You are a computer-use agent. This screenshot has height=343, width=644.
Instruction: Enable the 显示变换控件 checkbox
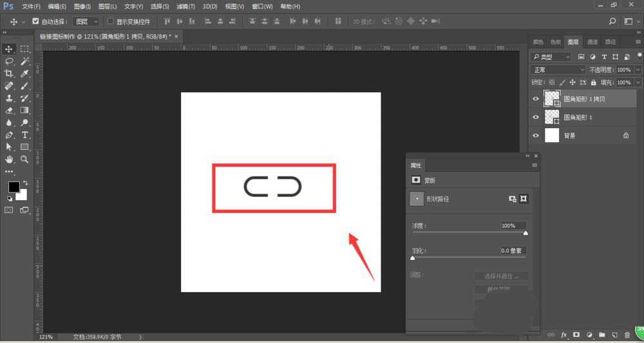111,21
